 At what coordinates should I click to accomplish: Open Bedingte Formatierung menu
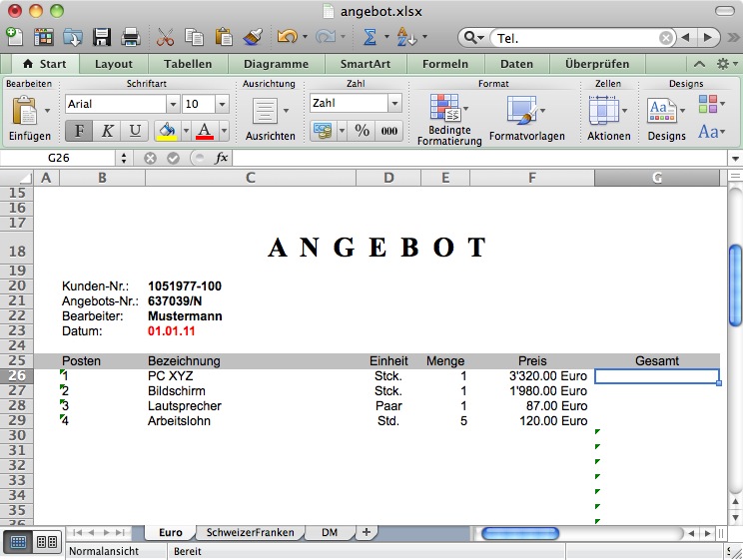pos(448,120)
